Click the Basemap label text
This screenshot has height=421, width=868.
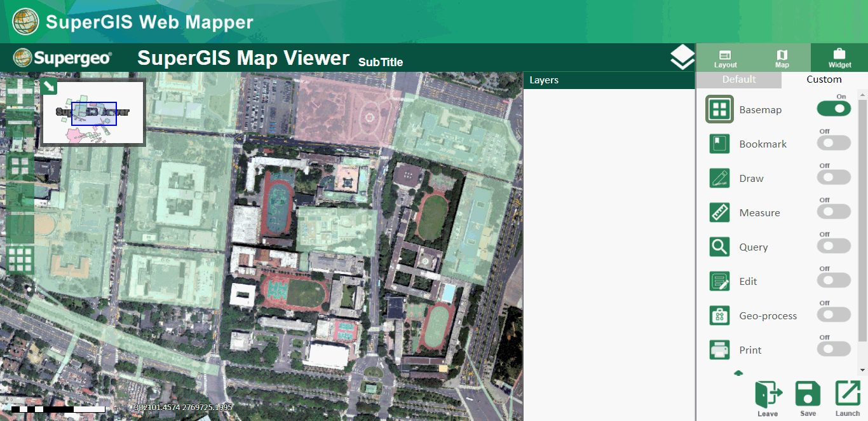761,110
